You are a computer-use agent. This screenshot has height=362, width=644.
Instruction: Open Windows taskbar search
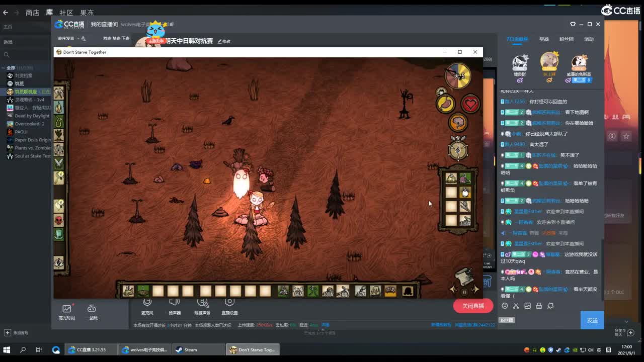click(x=23, y=349)
